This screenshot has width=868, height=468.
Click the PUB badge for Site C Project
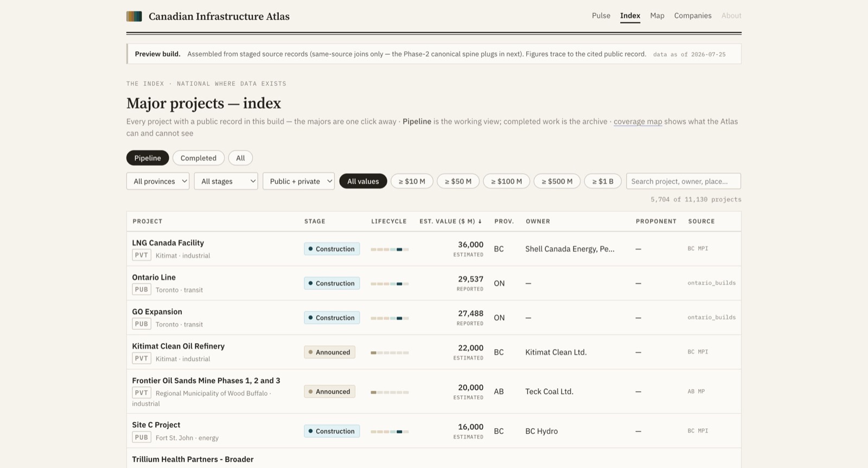coord(142,437)
